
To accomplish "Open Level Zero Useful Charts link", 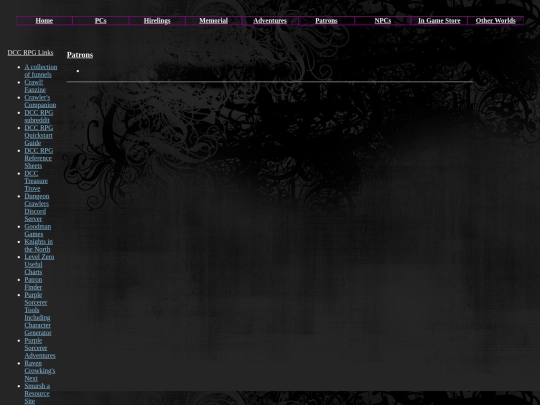I will (39, 264).
